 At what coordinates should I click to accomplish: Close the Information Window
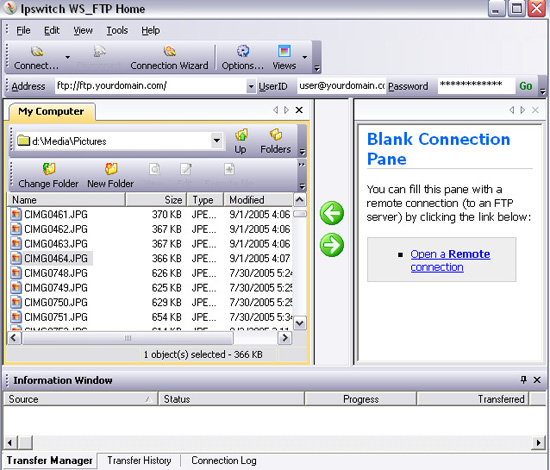click(x=537, y=380)
